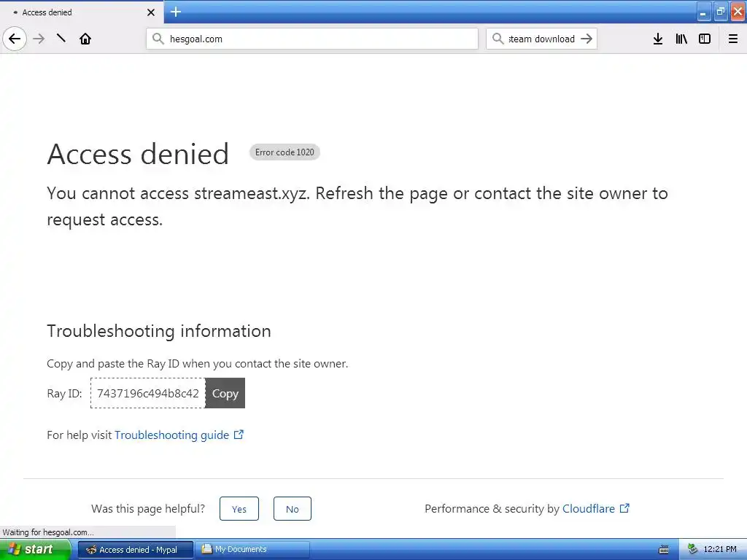The image size is (747, 560).
Task: Click the network tray icon beside the clock
Action: 692,550
